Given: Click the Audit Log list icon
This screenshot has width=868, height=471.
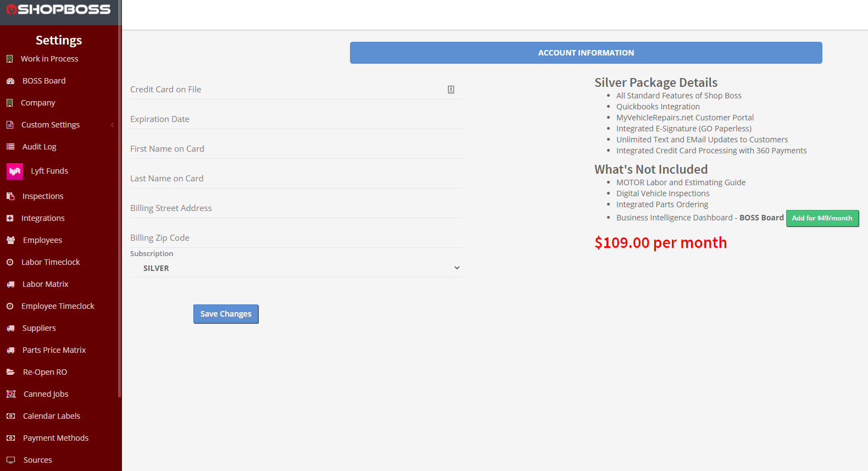Looking at the screenshot, I should point(10,147).
